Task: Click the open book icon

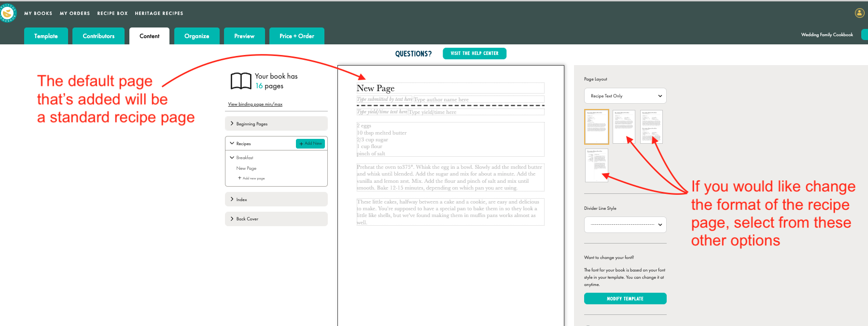Action: click(241, 81)
